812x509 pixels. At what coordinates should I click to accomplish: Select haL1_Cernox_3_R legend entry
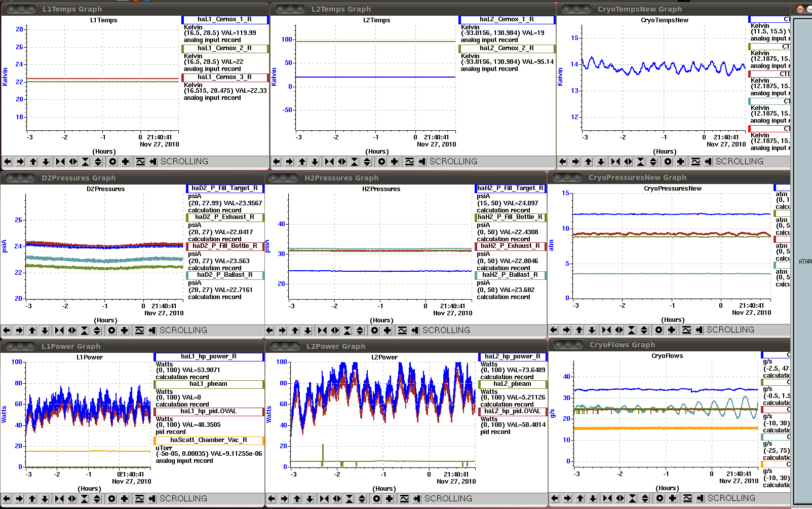point(225,78)
